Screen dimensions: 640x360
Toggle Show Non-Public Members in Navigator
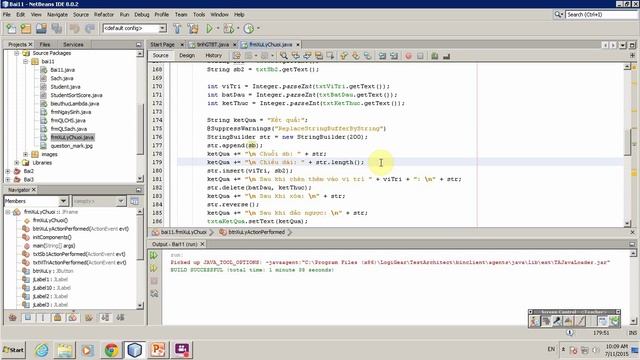58,318
